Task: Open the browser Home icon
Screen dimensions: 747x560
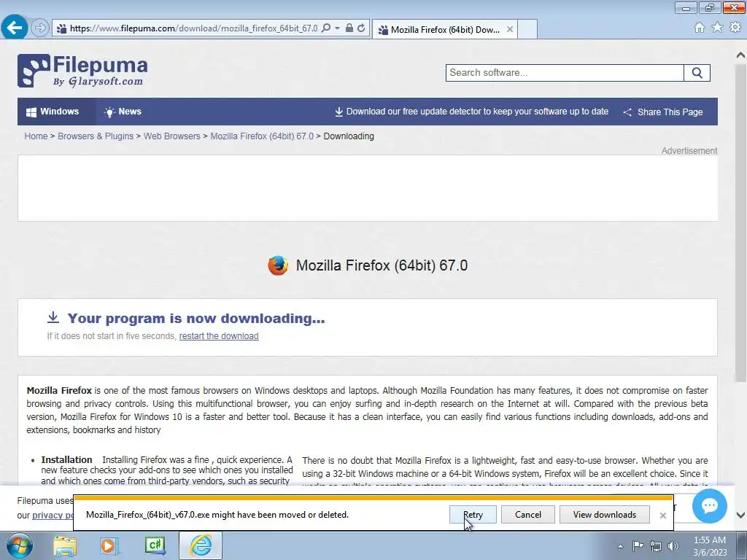Action: [700, 28]
